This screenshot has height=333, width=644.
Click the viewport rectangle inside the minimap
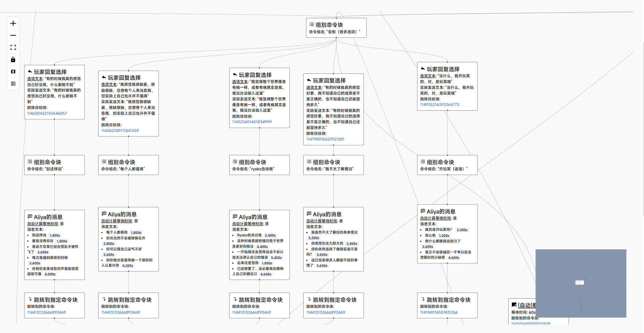tap(580, 282)
